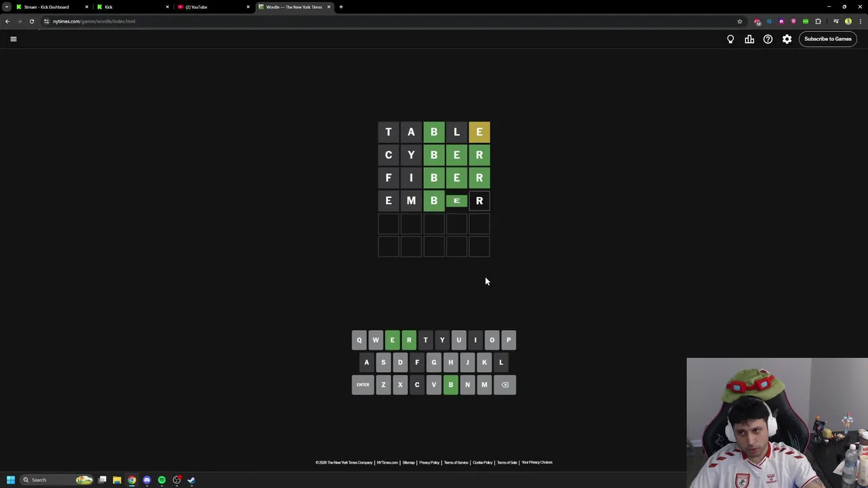
Task: Tap the V key on the keyboard
Action: click(x=434, y=385)
